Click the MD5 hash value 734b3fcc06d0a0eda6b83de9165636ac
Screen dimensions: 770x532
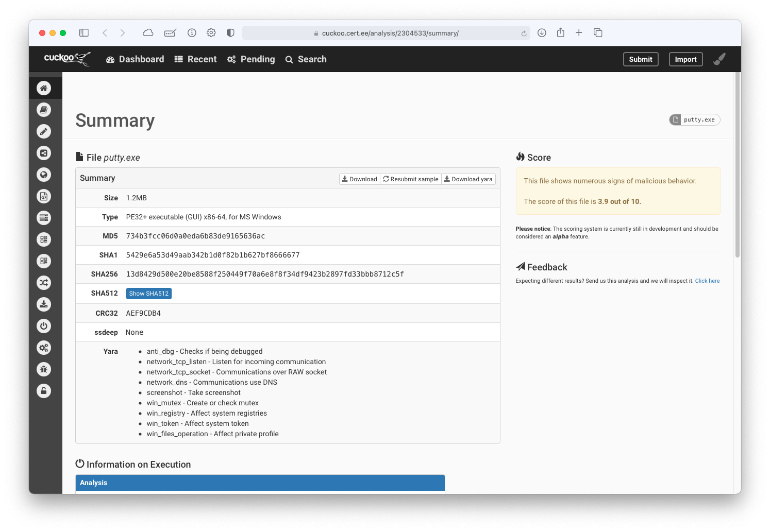click(x=195, y=236)
